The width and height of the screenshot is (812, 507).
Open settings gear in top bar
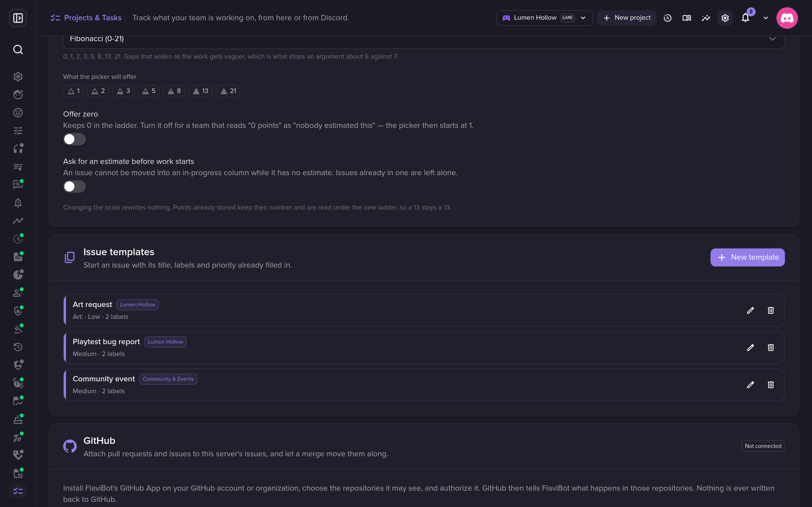725,18
